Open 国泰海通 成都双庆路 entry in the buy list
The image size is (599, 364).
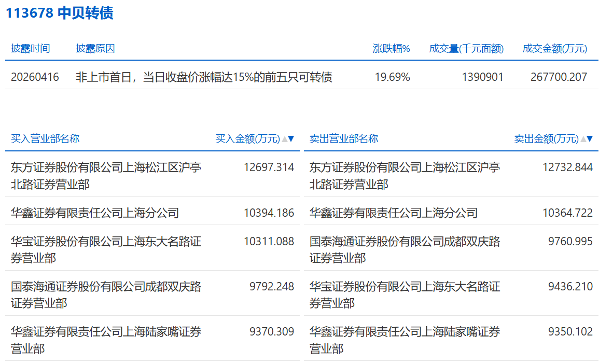click(x=106, y=294)
